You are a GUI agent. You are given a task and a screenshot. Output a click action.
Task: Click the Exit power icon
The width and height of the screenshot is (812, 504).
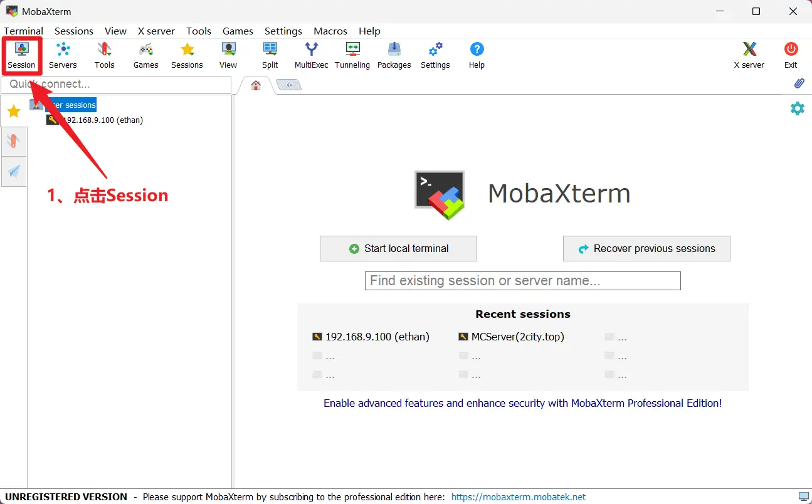(x=791, y=55)
